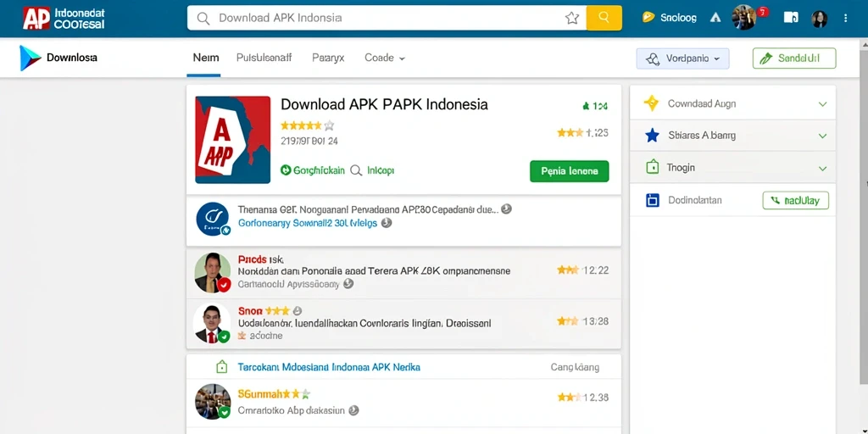Click the triangle icon next to Snoloog
The height and width of the screenshot is (434, 868).
715,18
